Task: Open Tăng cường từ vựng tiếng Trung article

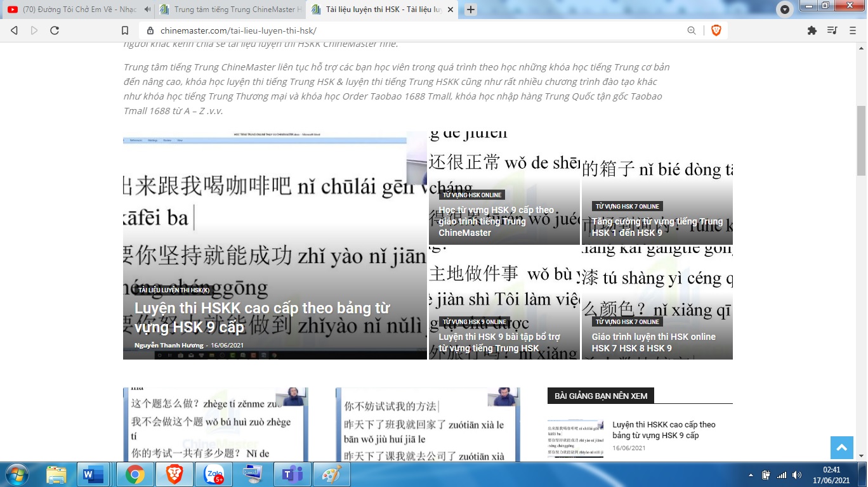Action: [657, 227]
